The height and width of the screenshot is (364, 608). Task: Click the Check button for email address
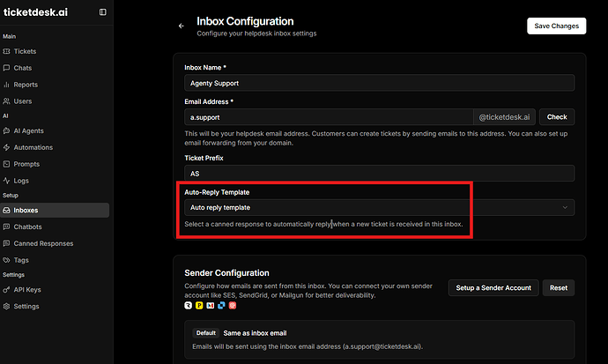(x=556, y=116)
